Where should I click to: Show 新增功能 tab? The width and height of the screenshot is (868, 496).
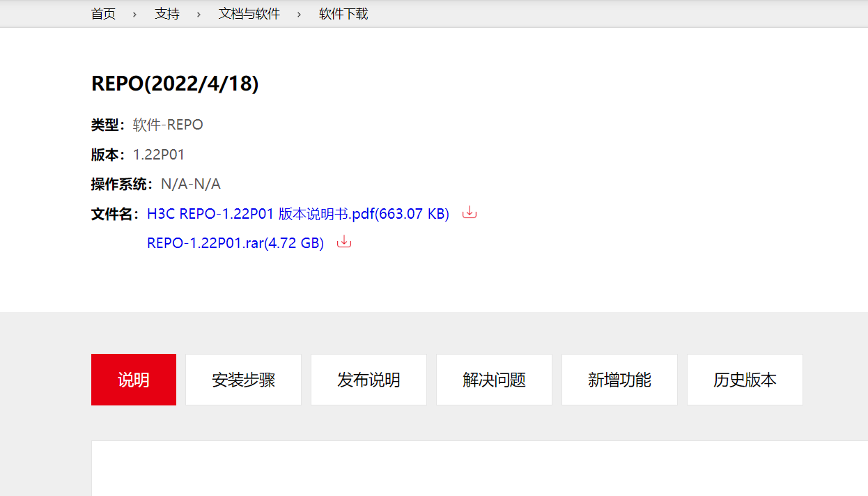tap(619, 380)
